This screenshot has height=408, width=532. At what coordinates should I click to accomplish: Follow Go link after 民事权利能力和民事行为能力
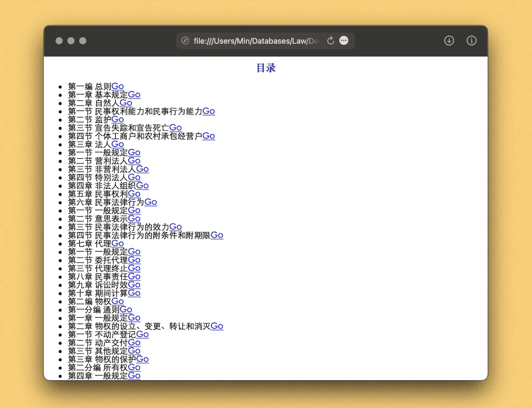click(x=209, y=111)
